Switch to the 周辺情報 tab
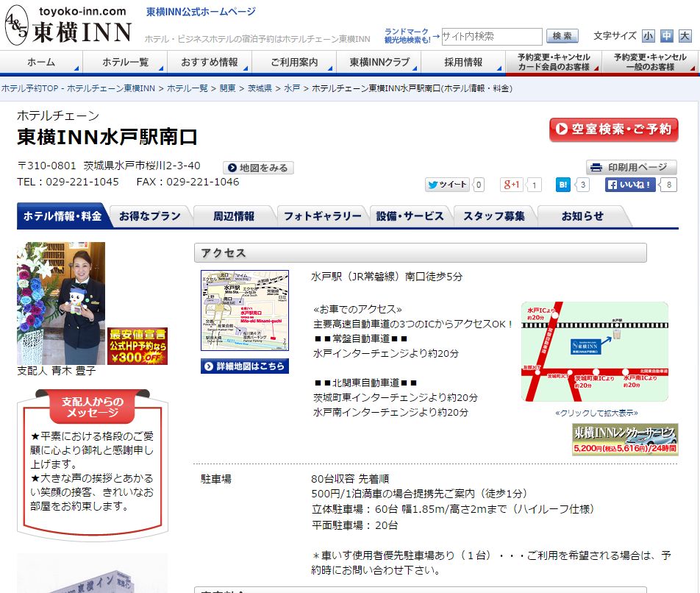 234,216
